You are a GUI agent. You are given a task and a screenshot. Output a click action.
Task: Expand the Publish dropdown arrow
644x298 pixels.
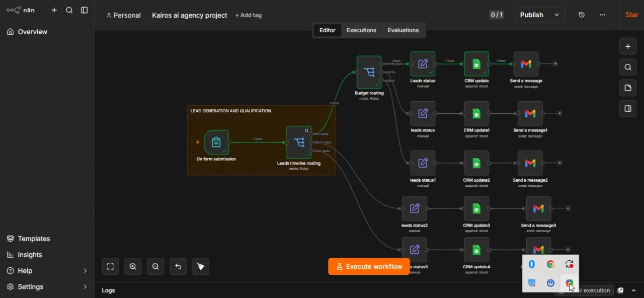[557, 15]
